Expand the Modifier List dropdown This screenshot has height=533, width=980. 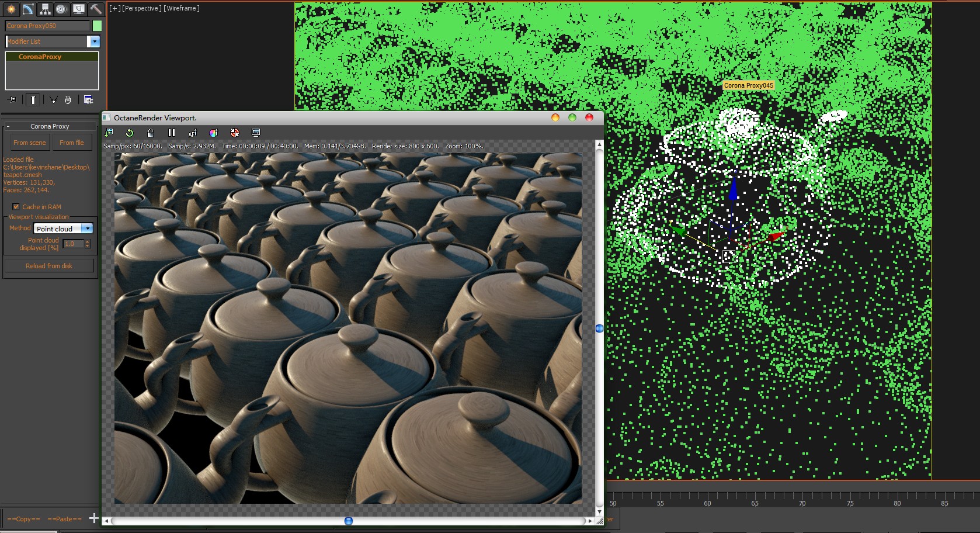pos(94,41)
